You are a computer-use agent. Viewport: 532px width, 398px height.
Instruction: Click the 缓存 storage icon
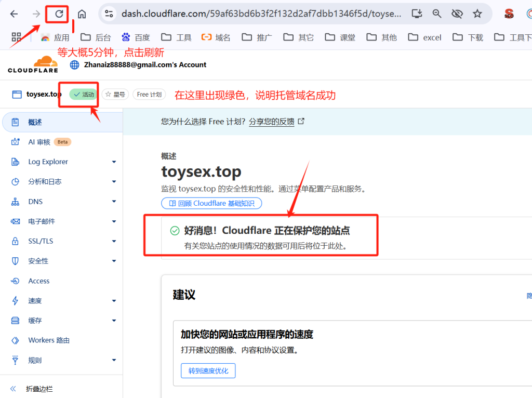pyautogui.click(x=15, y=321)
